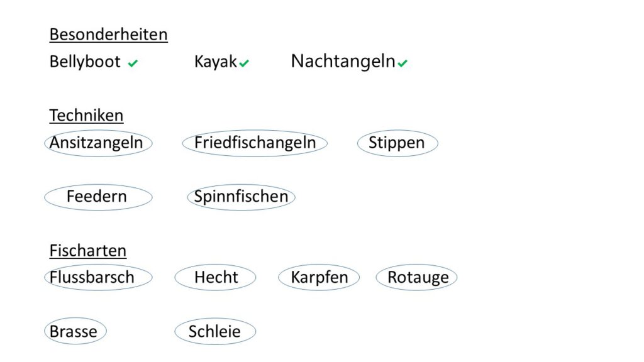Click the green checkmark next to Bellyboot

(x=133, y=63)
